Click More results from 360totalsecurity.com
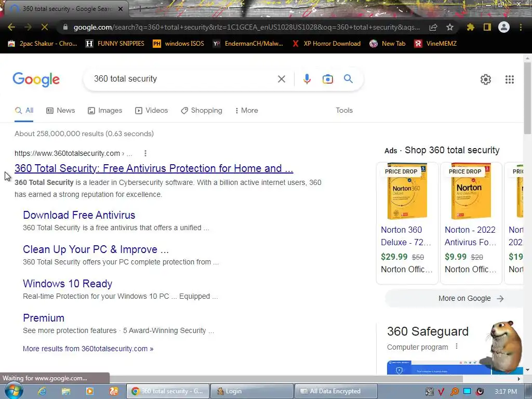The image size is (532, 399). click(88, 349)
